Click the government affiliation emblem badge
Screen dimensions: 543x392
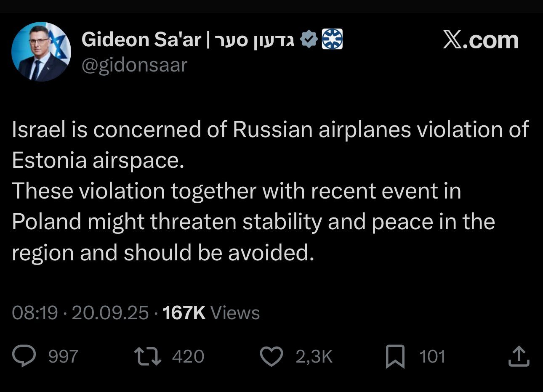tap(332, 40)
